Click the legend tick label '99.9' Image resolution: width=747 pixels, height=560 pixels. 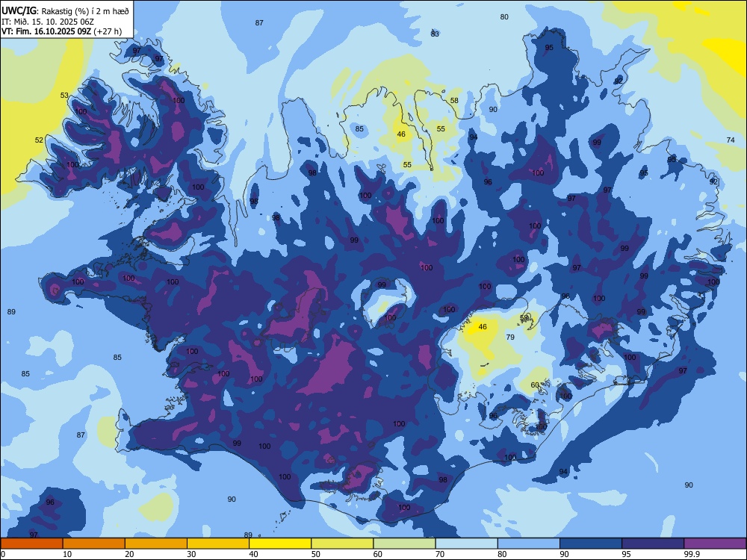tap(692, 554)
